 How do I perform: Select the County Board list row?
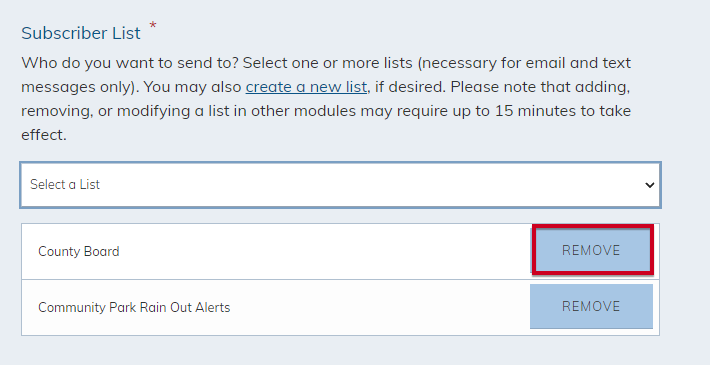point(341,251)
